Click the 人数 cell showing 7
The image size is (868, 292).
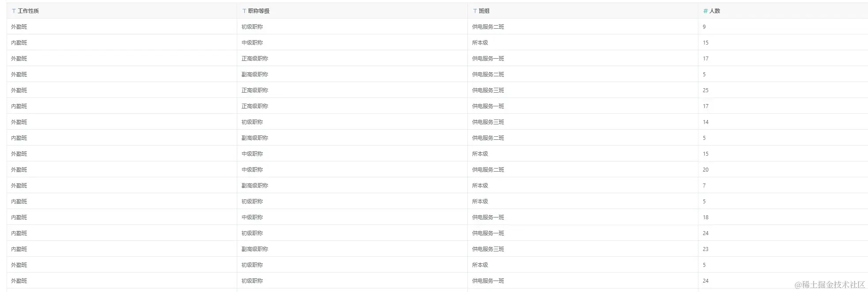704,186
